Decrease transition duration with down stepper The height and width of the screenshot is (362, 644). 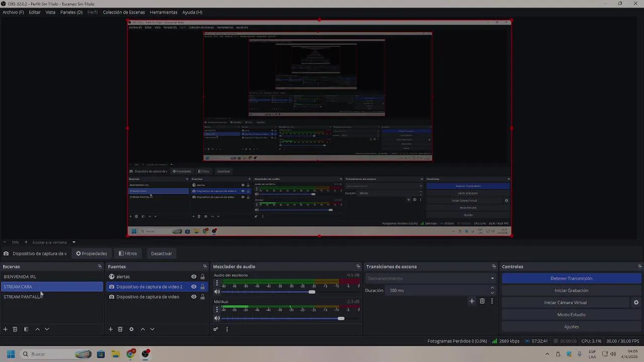[492, 293]
